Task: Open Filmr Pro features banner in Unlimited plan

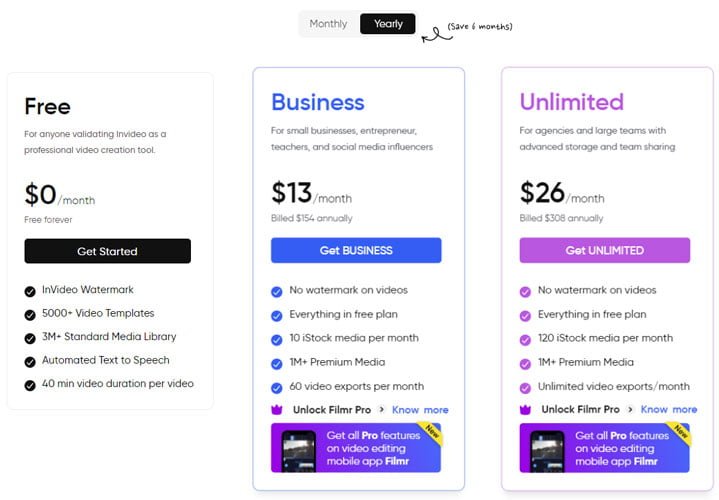Action: pyautogui.click(x=605, y=448)
